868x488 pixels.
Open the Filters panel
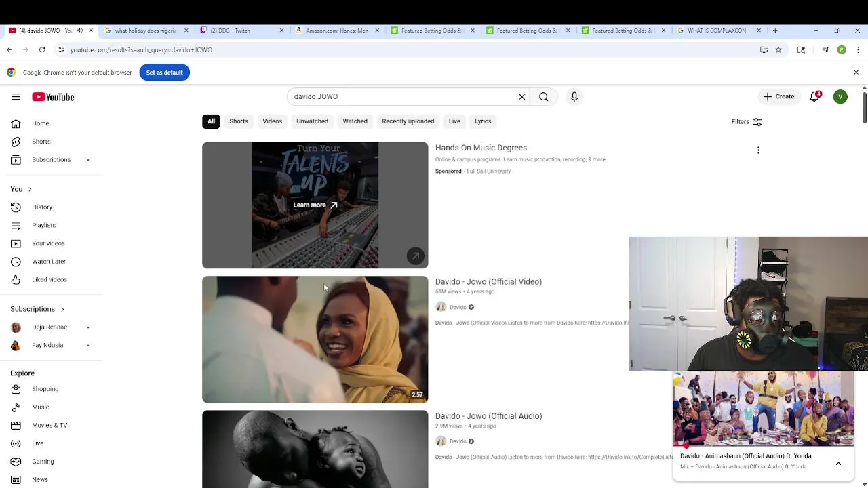click(x=747, y=122)
